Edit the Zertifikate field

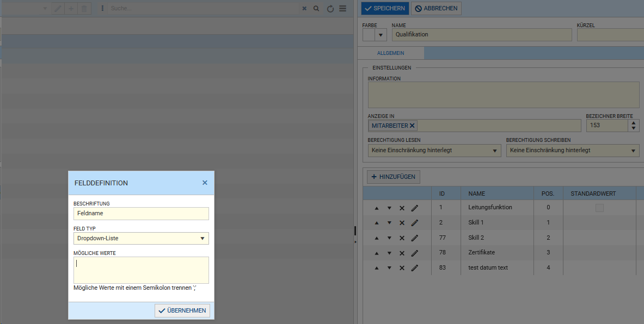point(414,253)
